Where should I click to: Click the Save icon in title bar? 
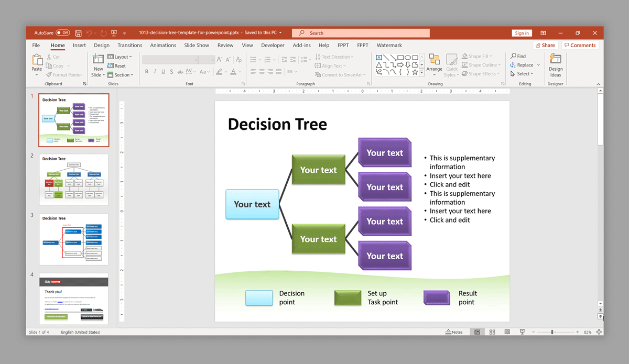click(79, 33)
